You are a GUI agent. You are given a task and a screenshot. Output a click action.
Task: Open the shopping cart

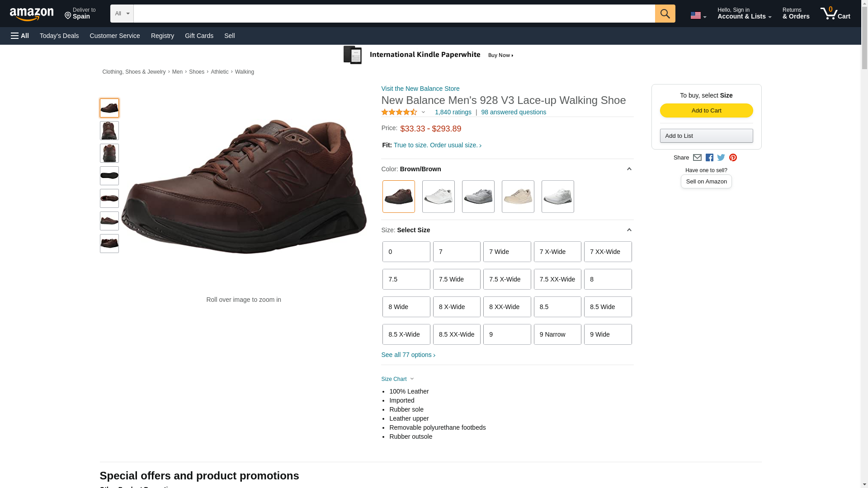click(x=835, y=14)
